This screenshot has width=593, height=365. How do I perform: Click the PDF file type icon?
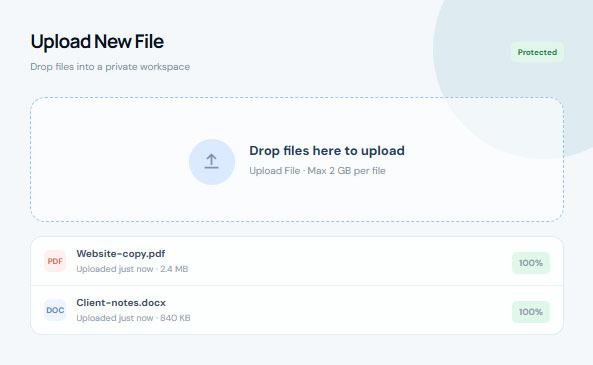(55, 261)
